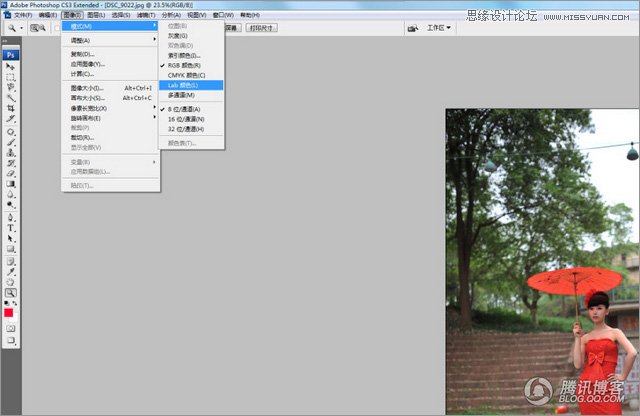Viewport: 640px width, 416px height.
Task: Select the Rectangular Marquee tool
Action: [11, 77]
